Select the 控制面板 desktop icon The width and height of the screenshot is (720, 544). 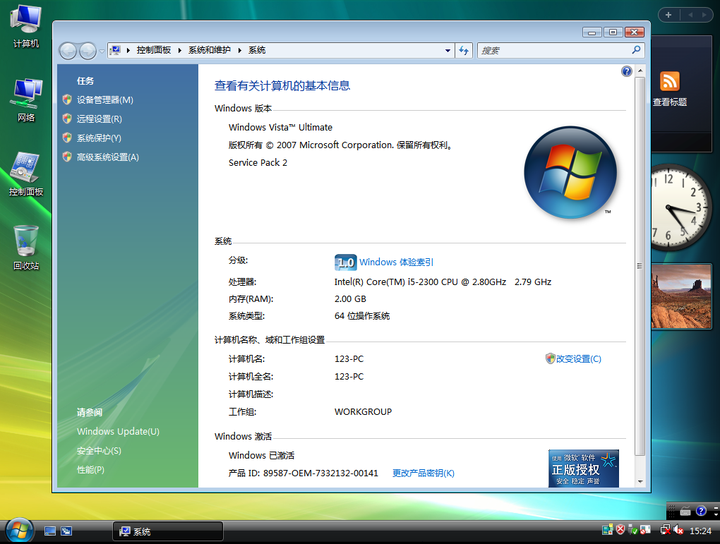click(26, 174)
